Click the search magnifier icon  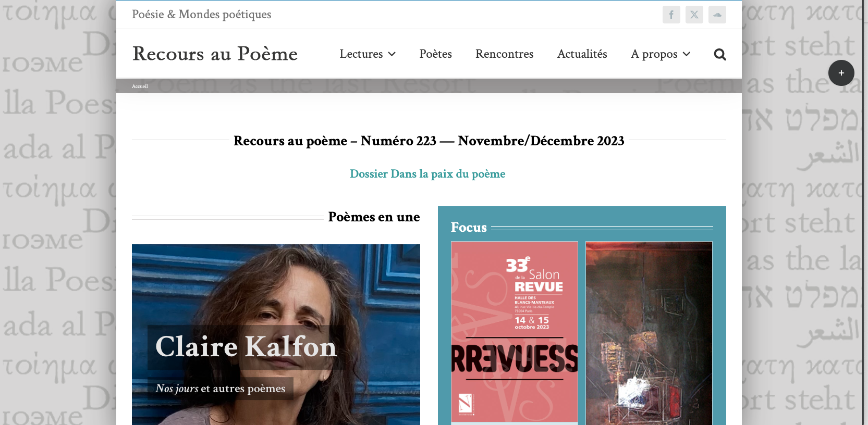720,54
